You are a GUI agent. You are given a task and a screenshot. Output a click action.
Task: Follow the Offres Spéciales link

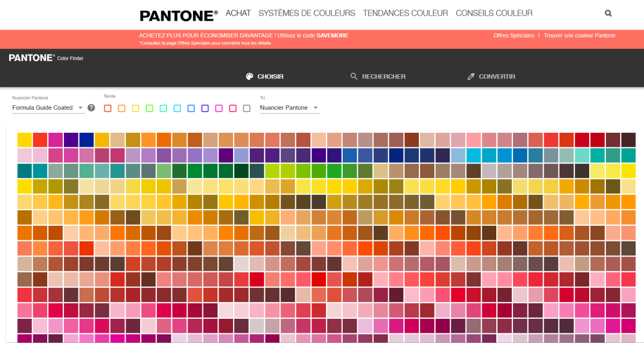click(513, 35)
